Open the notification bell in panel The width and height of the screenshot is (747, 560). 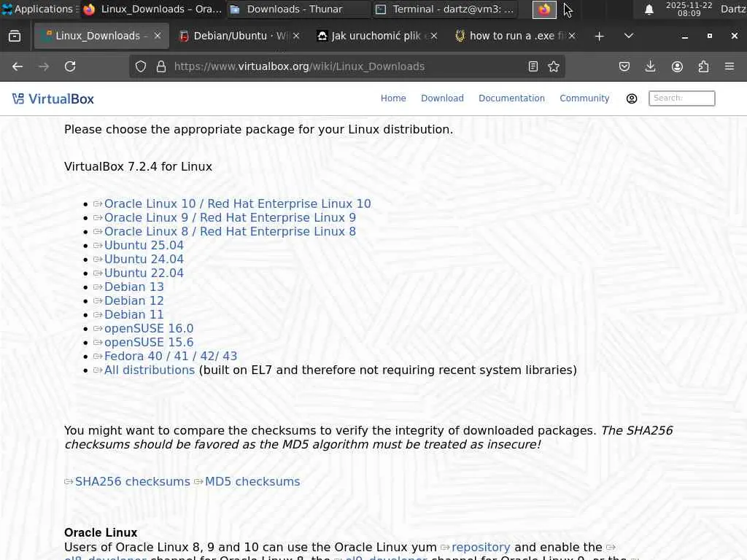(649, 9)
